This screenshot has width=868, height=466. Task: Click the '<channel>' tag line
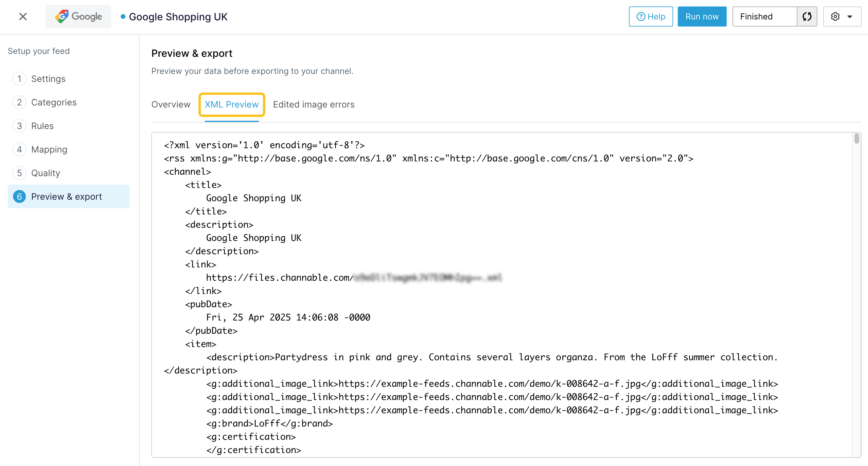coord(187,172)
